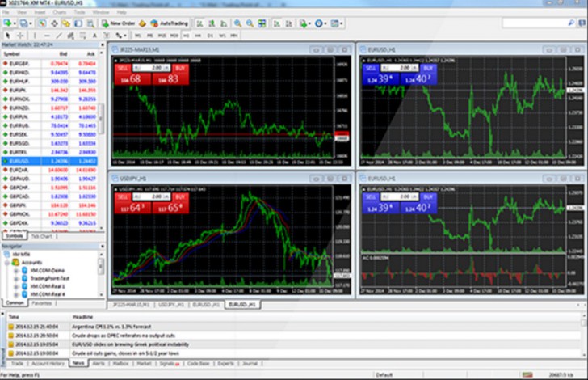Toggle the M1 timeframe button
The height and width of the screenshot is (380, 588).
138,36
